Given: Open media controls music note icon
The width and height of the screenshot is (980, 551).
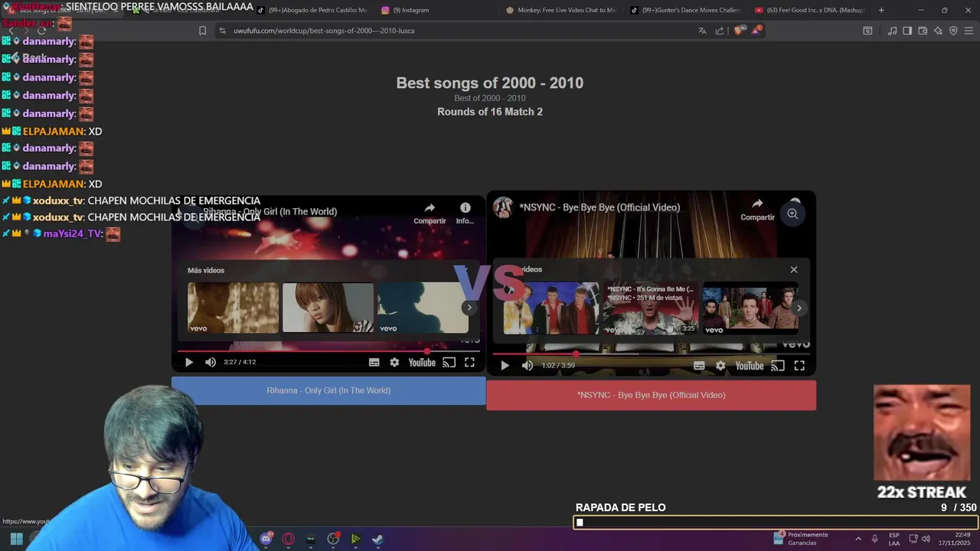Looking at the screenshot, I should [892, 31].
